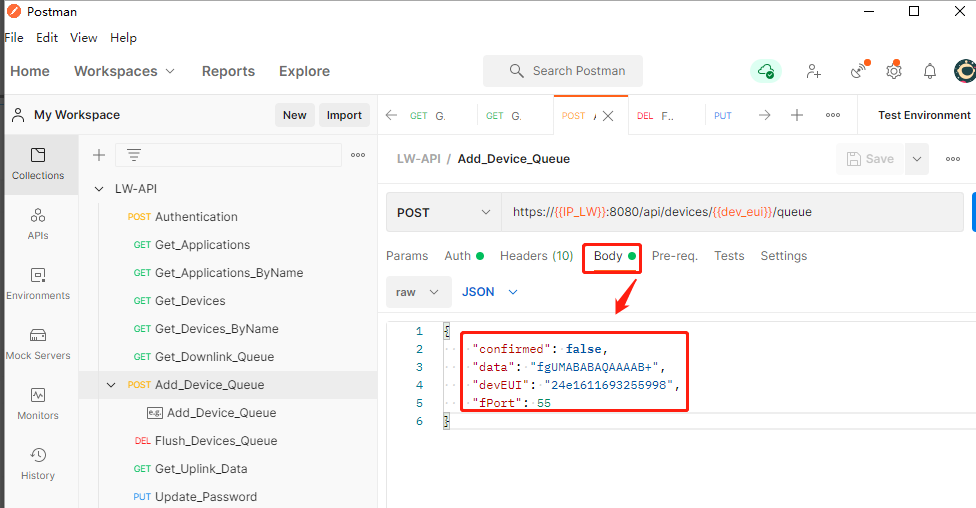
Task: Open the Save options dropdown arrow
Action: (x=917, y=159)
